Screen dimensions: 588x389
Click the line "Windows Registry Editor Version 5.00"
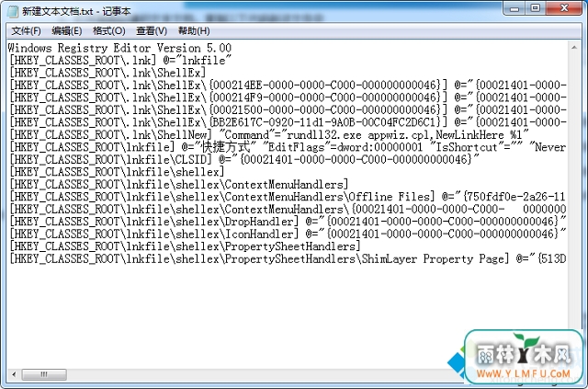point(119,48)
